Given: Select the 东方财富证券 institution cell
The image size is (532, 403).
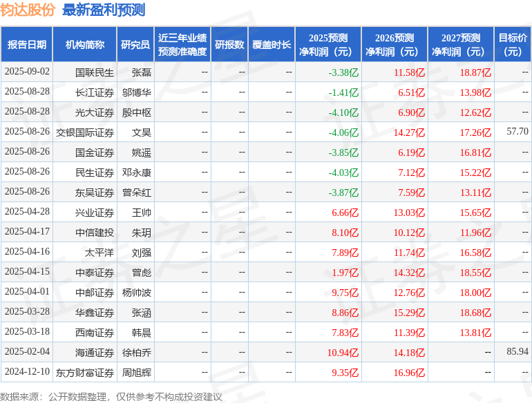Looking at the screenshot, I should [x=85, y=372].
